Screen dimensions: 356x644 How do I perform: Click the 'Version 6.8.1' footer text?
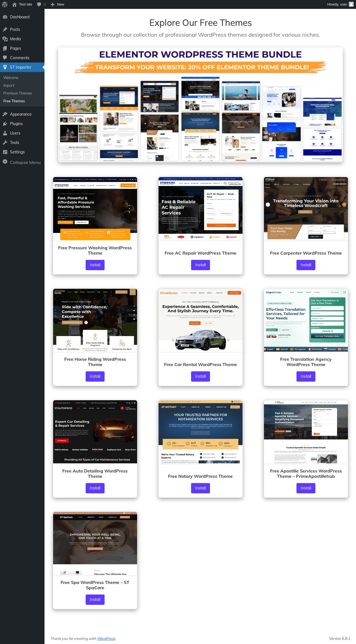click(x=340, y=638)
